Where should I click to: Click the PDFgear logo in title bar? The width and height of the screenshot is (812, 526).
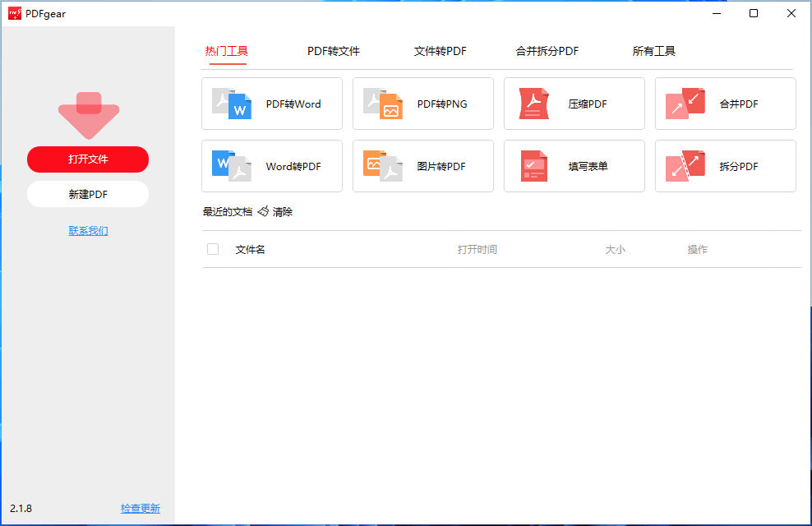pyautogui.click(x=15, y=13)
